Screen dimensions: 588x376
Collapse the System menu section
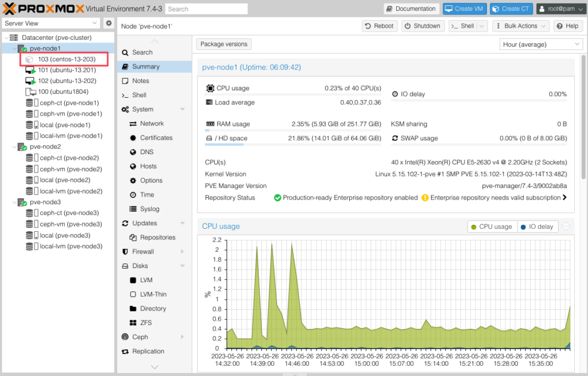[x=183, y=109]
